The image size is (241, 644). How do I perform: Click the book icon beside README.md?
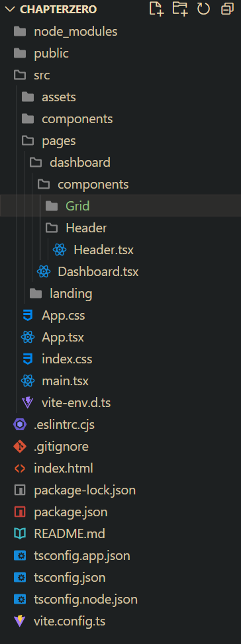[20, 533]
